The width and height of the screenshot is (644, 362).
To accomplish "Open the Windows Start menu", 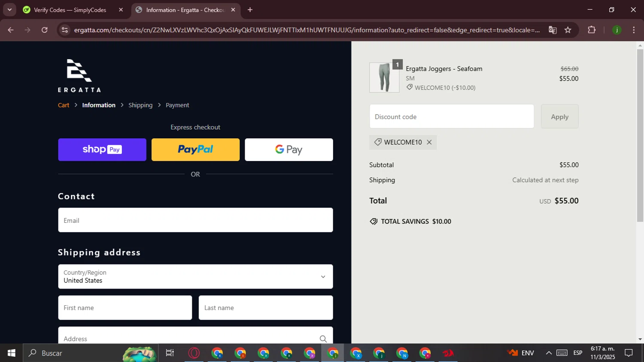I will pos(11,353).
